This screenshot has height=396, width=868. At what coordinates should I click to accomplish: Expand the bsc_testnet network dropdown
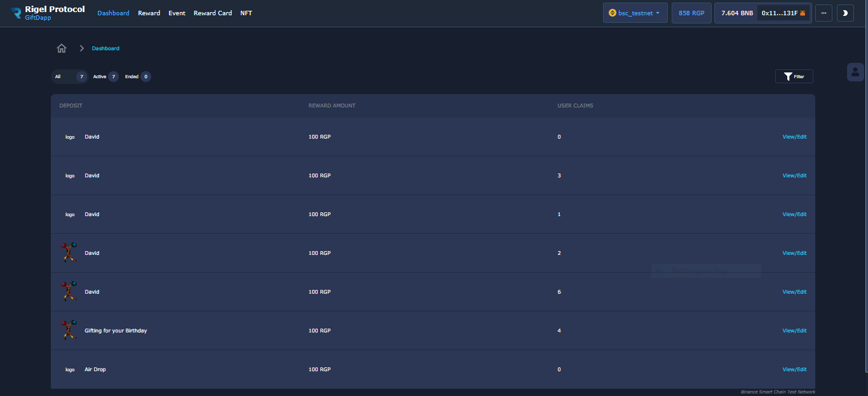[635, 13]
